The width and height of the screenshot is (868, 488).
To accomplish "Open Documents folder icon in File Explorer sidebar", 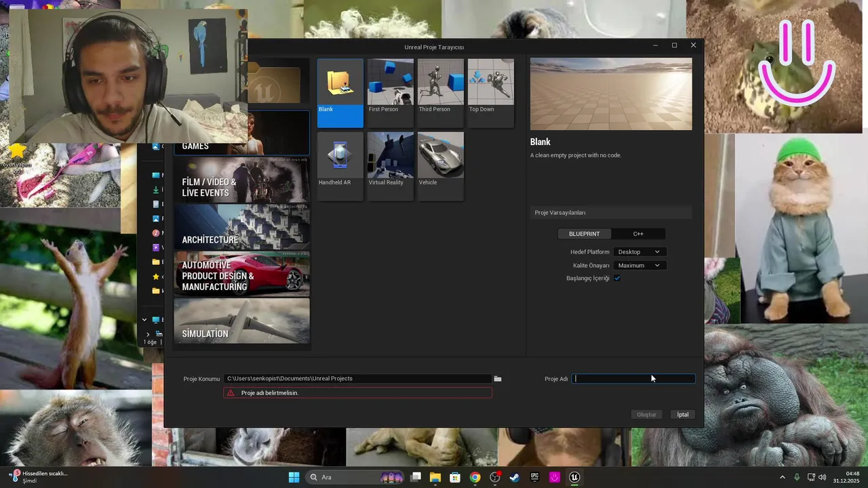I will click(x=156, y=204).
